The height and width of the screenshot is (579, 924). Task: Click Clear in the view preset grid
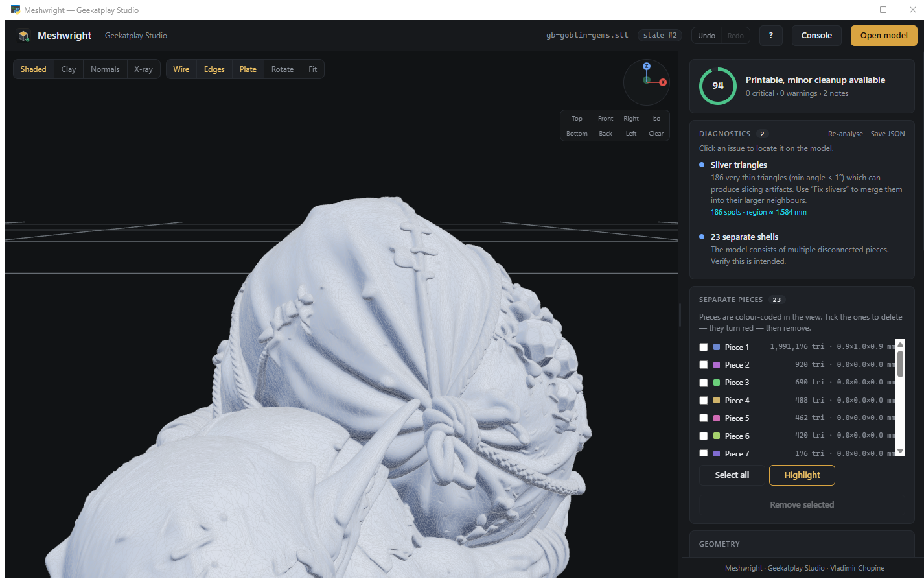point(656,134)
